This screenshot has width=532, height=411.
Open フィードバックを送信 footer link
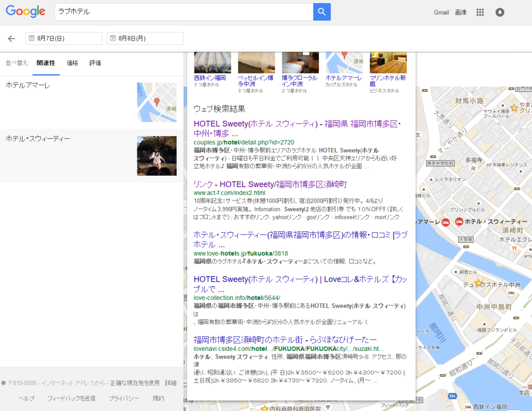pyautogui.click(x=71, y=398)
